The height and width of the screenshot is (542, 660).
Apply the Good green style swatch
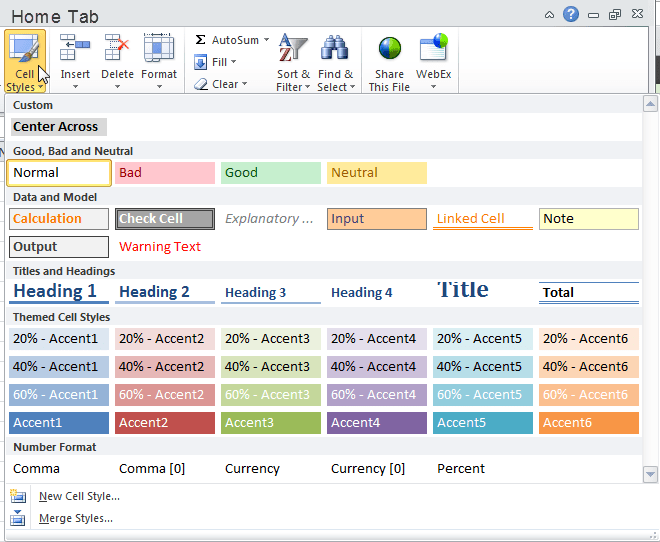click(269, 173)
